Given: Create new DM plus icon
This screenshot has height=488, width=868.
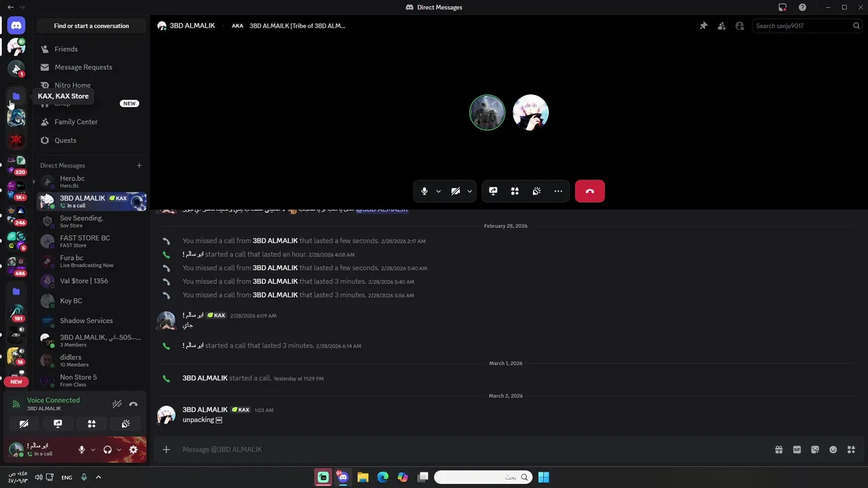Looking at the screenshot, I should (139, 165).
